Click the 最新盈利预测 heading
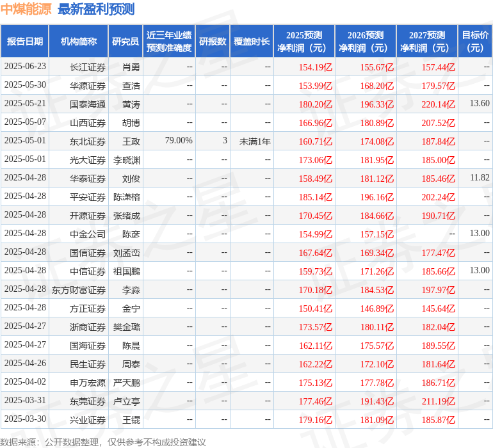The height and width of the screenshot is (448, 493). click(x=96, y=9)
